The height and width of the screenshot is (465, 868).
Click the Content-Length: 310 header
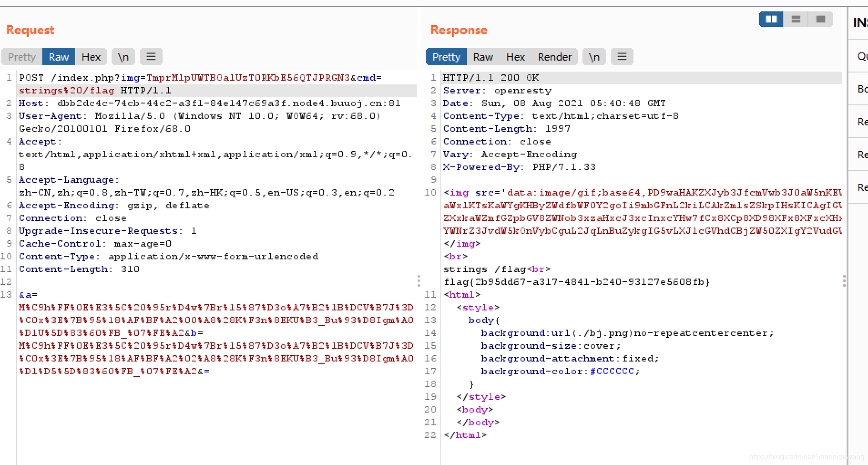pyautogui.click(x=79, y=269)
